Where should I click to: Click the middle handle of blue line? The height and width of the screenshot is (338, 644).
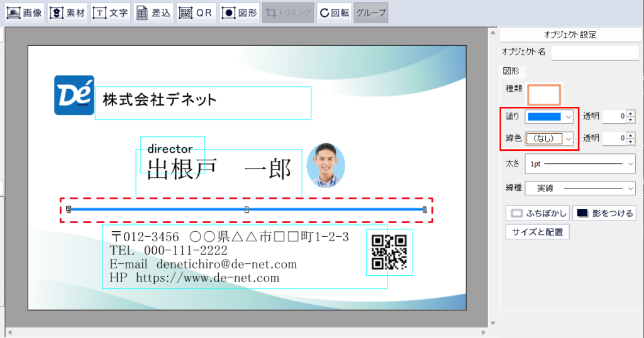tap(247, 210)
